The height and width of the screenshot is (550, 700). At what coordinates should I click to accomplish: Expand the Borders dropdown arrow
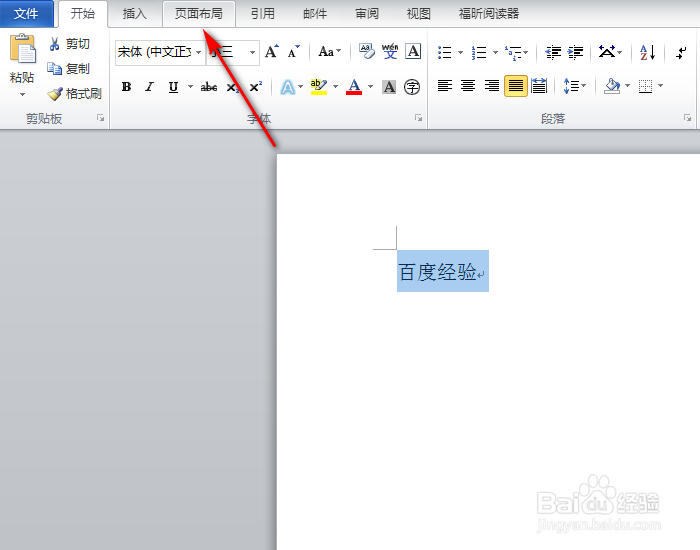click(x=661, y=85)
